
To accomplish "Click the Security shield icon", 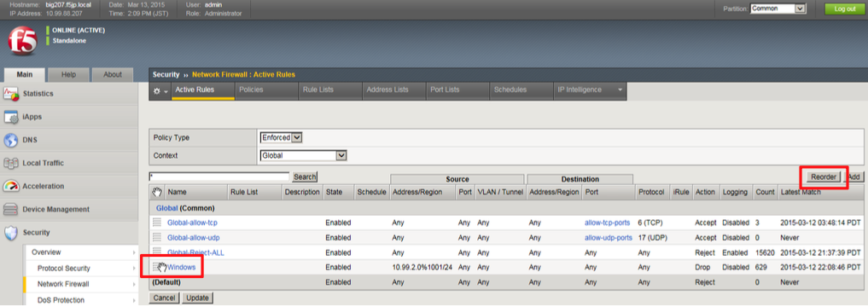I will pyautogui.click(x=12, y=233).
